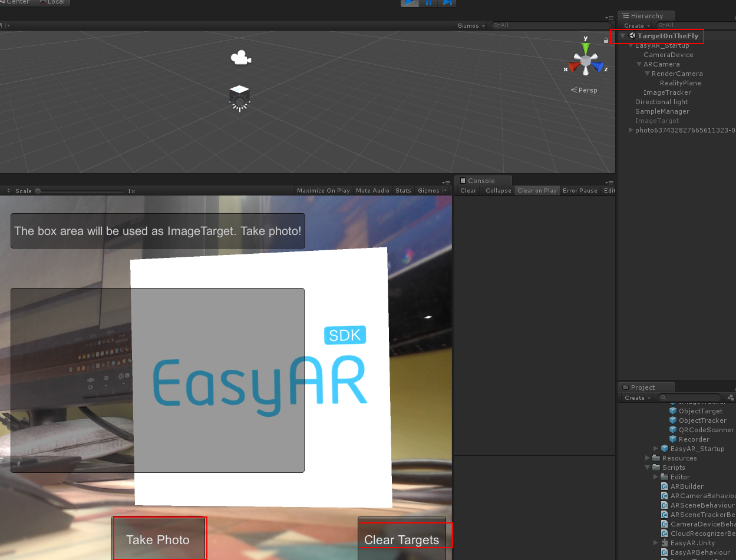
Task: Select the camera gizmo in Scene view
Action: [x=240, y=58]
